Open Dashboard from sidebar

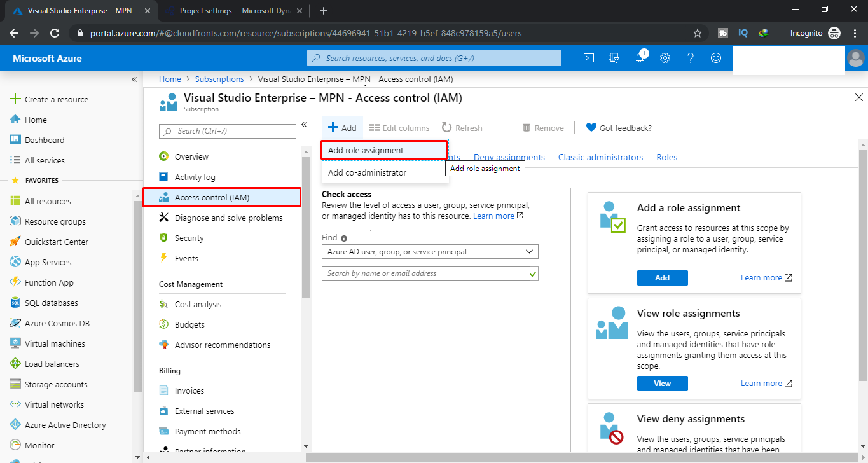pos(38,140)
